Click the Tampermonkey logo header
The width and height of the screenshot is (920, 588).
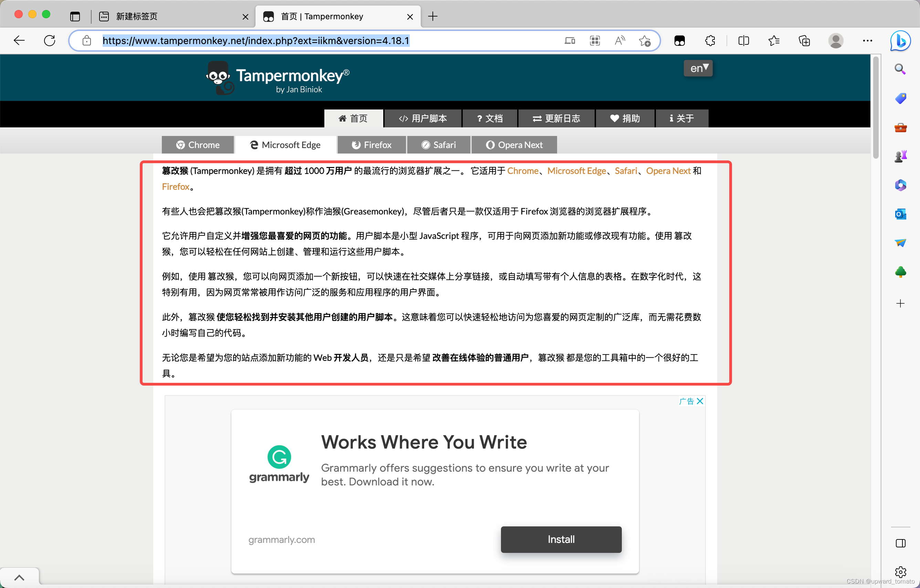[x=278, y=78]
